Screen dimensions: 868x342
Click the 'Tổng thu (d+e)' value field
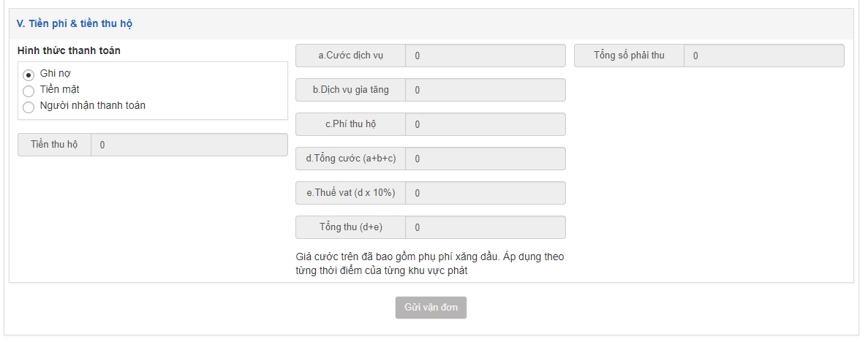point(485,227)
